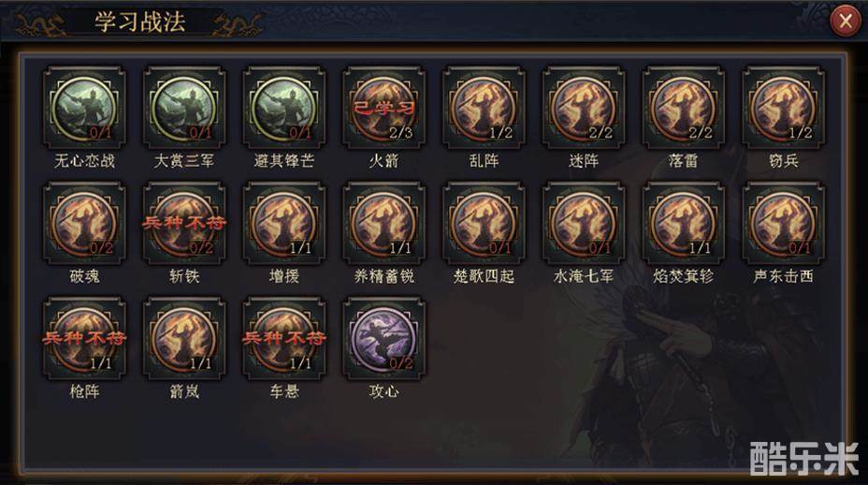The image size is (868, 485).
Task: Choose the 落雷 tactic icon
Action: [683, 108]
